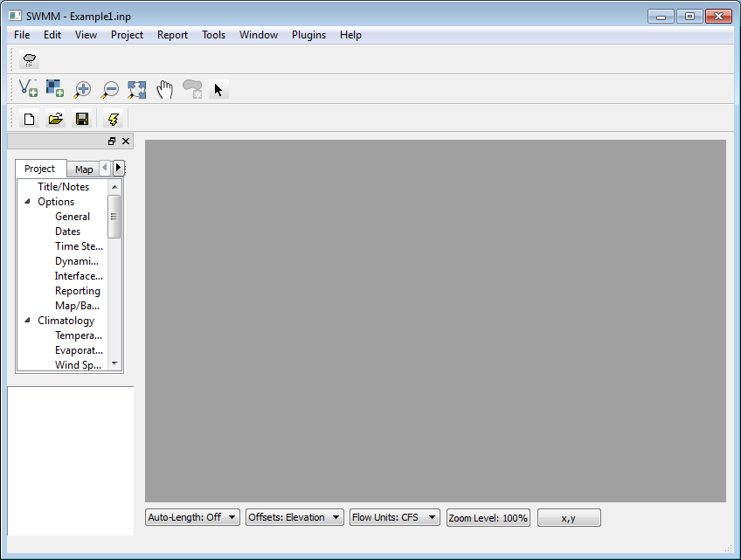Screen dimensions: 741x560
Task: Open the View menu
Action: (x=86, y=35)
